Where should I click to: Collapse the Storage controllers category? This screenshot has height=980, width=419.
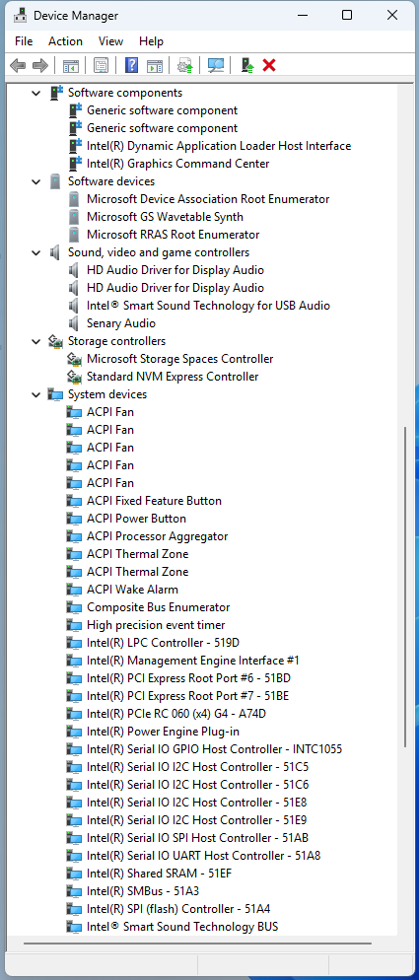click(35, 341)
